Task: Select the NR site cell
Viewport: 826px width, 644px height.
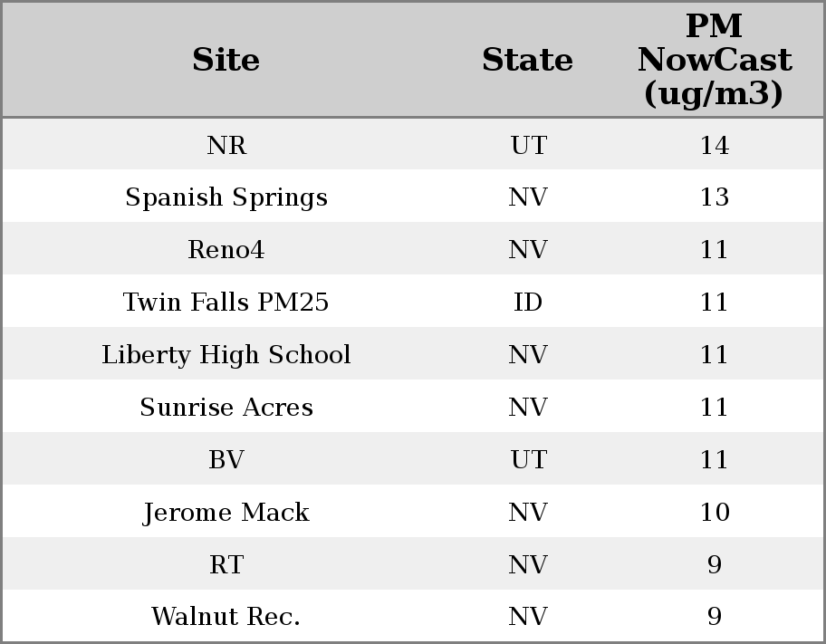Action: 226,145
